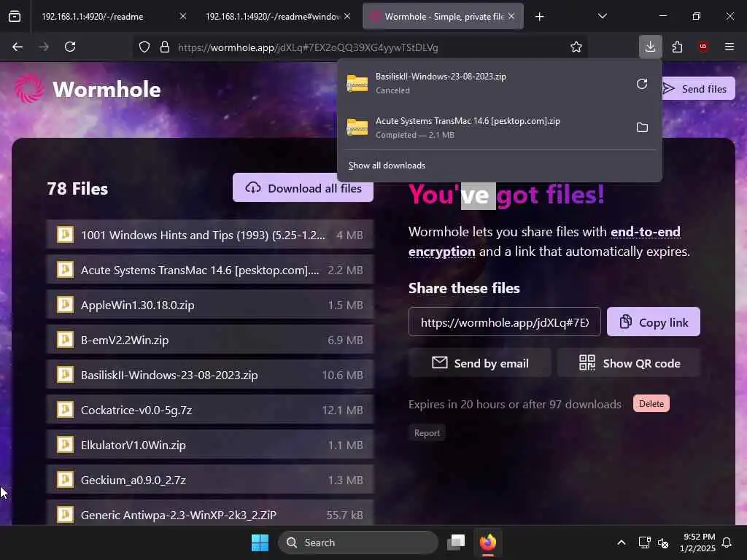Click the forward navigation arrow
The image size is (747, 560).
click(x=43, y=47)
